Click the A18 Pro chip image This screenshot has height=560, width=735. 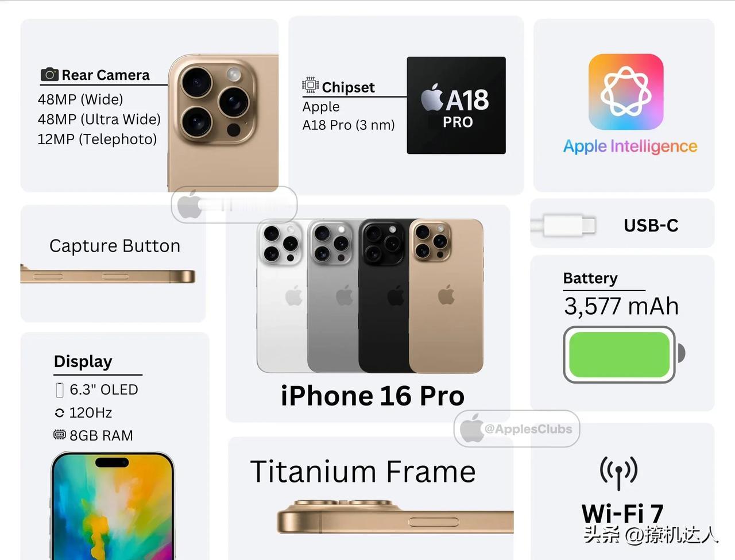(x=457, y=105)
